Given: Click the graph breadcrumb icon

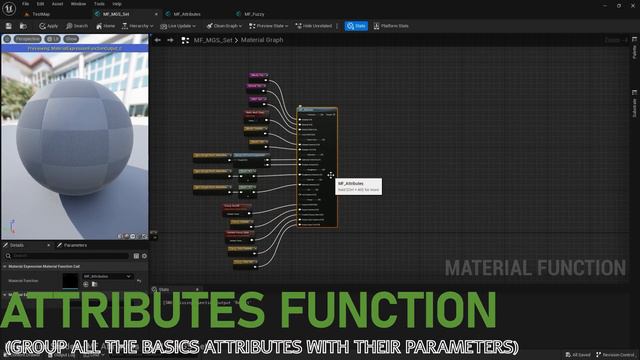Looking at the screenshot, I should click(x=185, y=40).
